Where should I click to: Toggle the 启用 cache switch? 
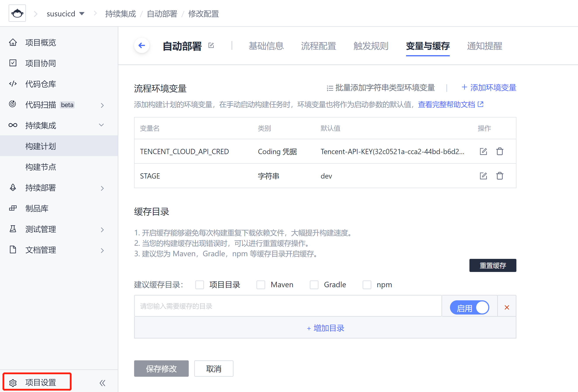(469, 308)
